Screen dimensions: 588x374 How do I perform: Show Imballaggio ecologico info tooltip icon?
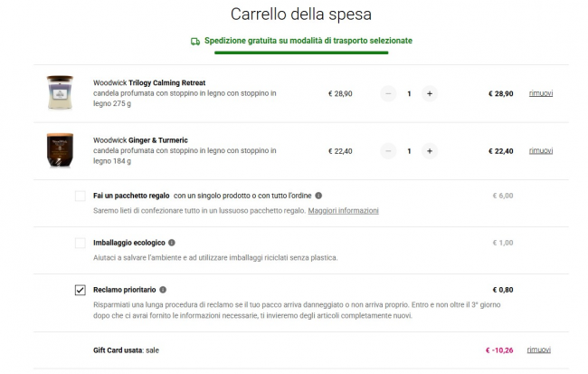(x=172, y=243)
